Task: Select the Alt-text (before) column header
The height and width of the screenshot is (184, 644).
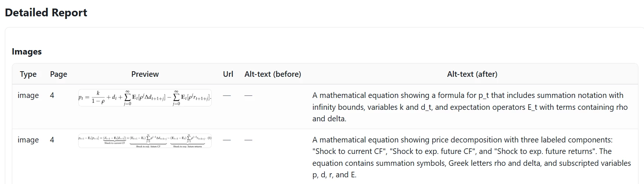Action: (273, 74)
